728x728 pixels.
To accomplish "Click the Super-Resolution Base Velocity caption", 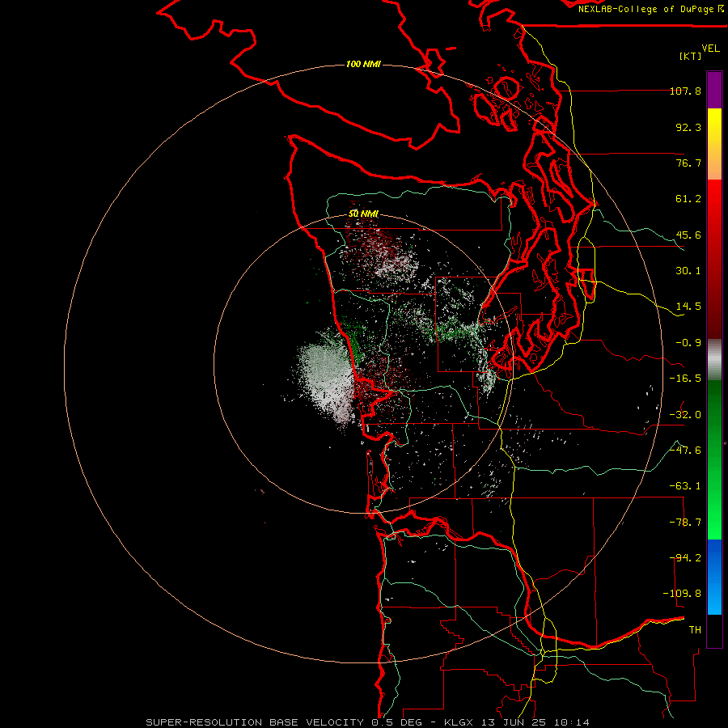I will (368, 722).
